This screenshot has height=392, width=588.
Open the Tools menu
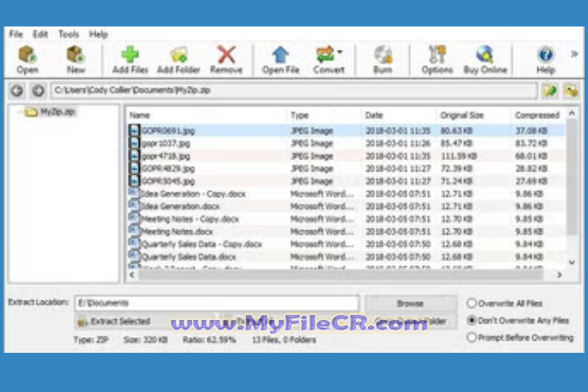click(69, 34)
